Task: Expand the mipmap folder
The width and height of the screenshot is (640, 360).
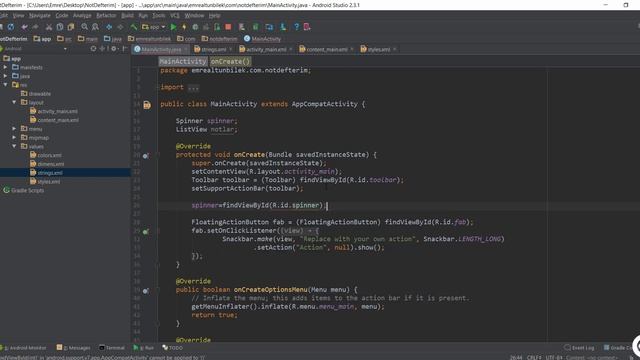Action: (x=14, y=138)
